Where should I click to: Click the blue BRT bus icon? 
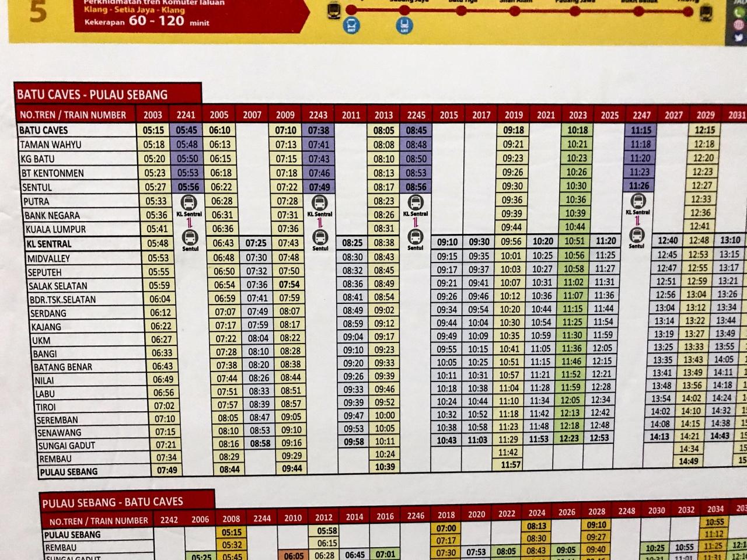(x=352, y=26)
